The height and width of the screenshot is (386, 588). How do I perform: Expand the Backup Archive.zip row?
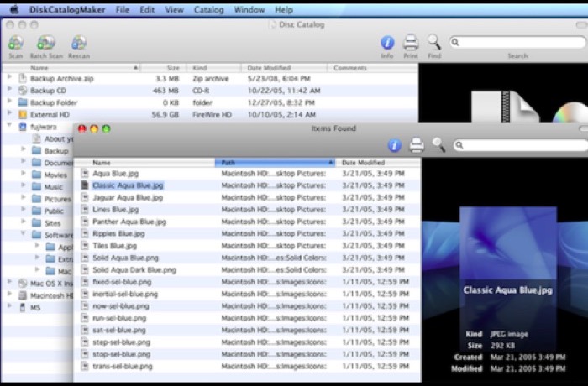click(9, 77)
